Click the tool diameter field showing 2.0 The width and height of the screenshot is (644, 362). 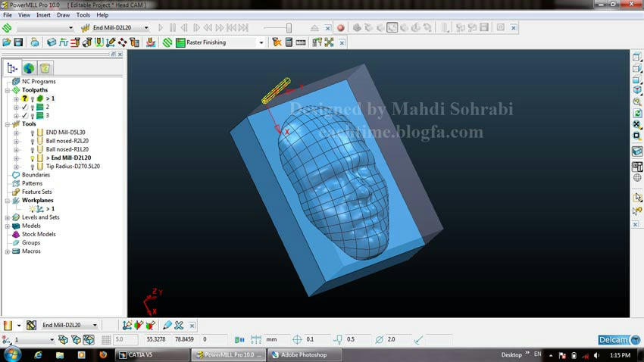tap(398, 340)
